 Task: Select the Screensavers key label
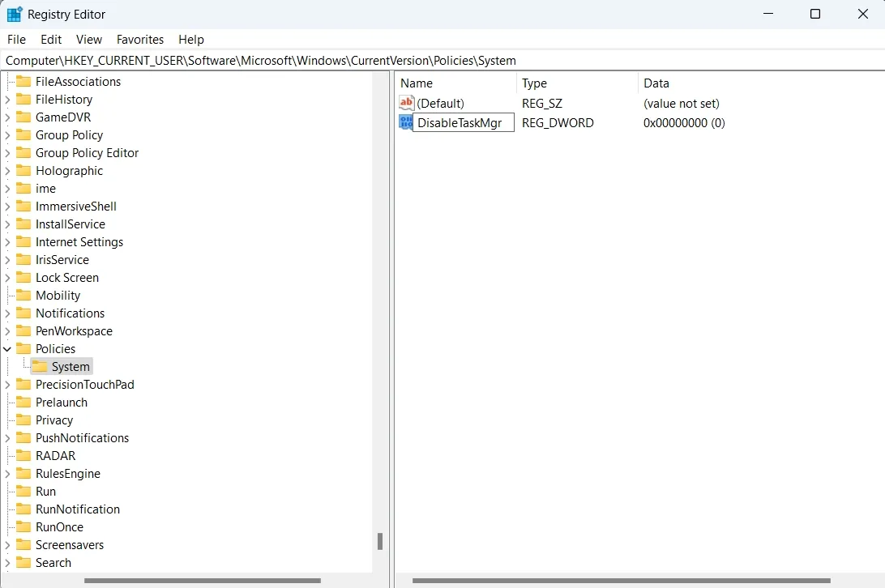point(70,544)
